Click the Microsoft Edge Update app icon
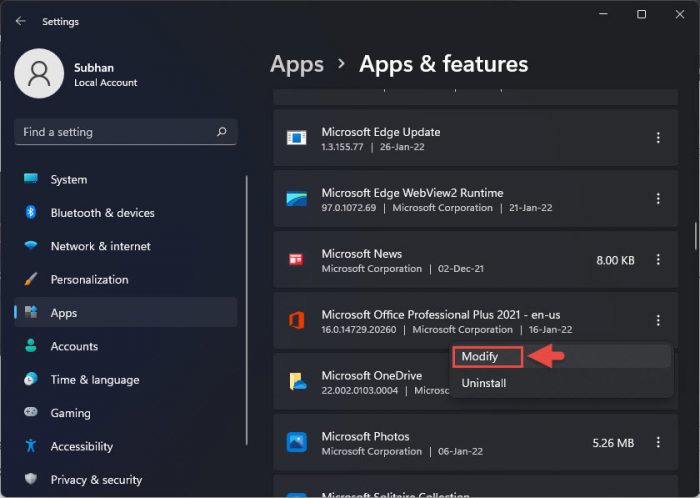Viewport: 700px width, 498px height. click(x=296, y=138)
